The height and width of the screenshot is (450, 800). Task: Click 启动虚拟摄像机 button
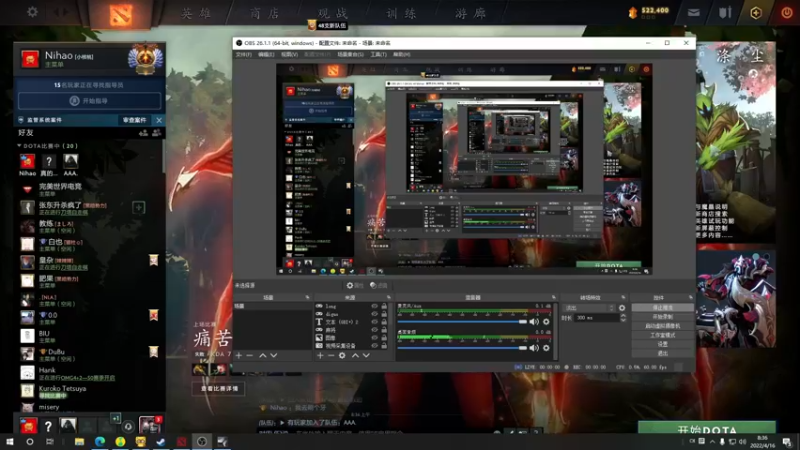[662, 326]
